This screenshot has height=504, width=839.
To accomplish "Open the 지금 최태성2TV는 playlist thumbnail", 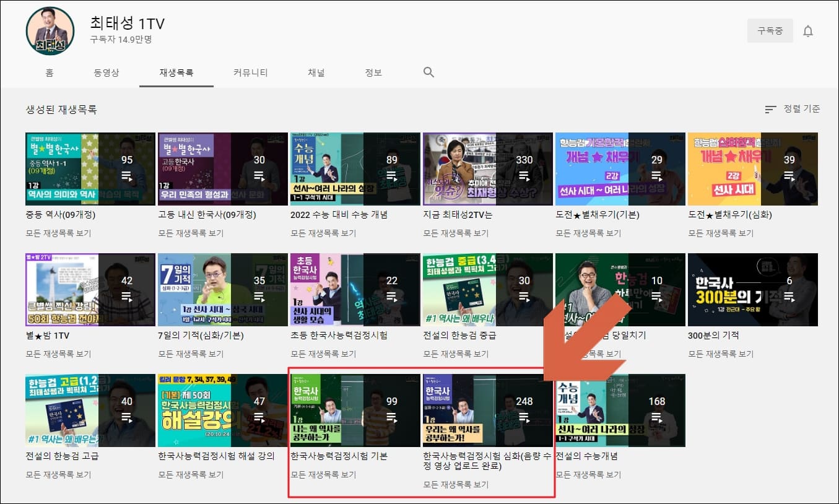I will (x=488, y=168).
